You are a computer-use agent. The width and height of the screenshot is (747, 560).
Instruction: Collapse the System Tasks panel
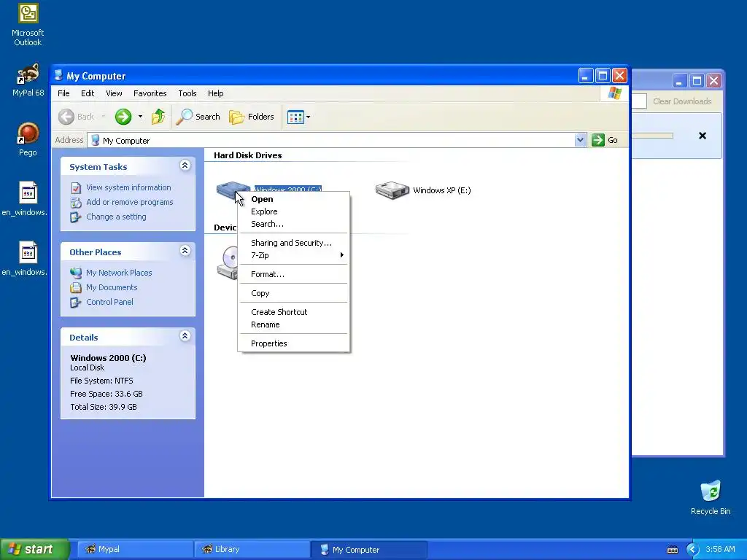(x=185, y=166)
